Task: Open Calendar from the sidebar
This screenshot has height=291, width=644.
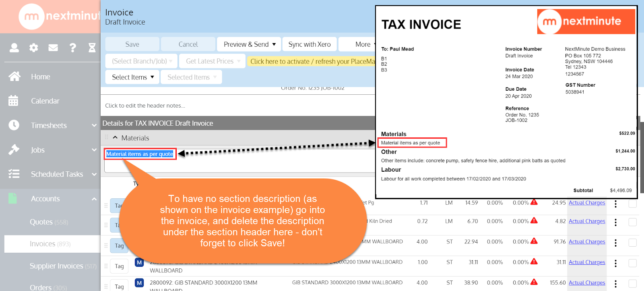Action: pos(45,101)
